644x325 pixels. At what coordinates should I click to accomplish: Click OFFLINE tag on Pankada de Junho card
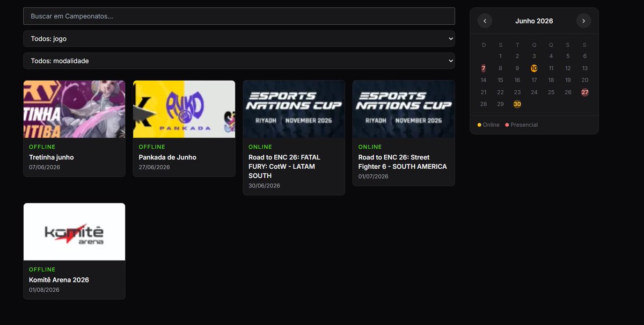152,147
